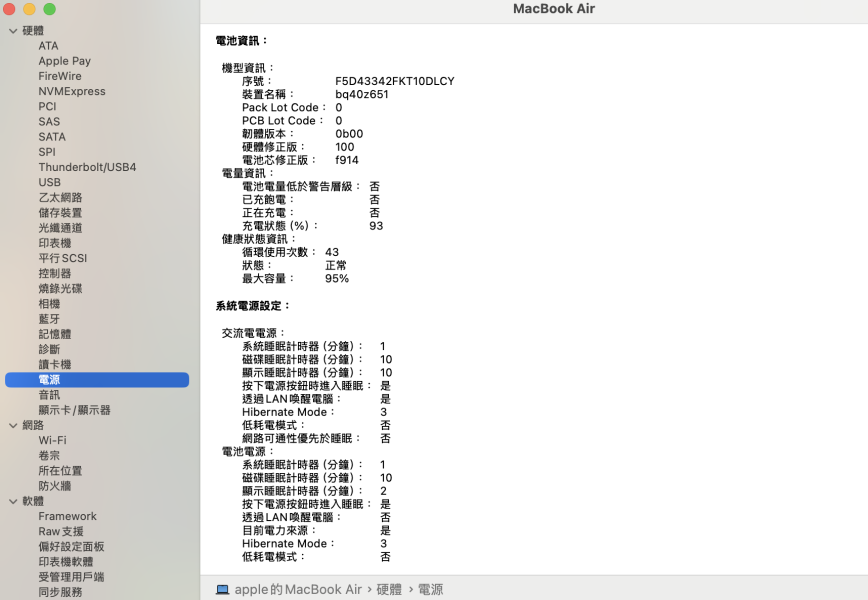
Task: Select 記憶體 in the sidebar
Action: (55, 334)
